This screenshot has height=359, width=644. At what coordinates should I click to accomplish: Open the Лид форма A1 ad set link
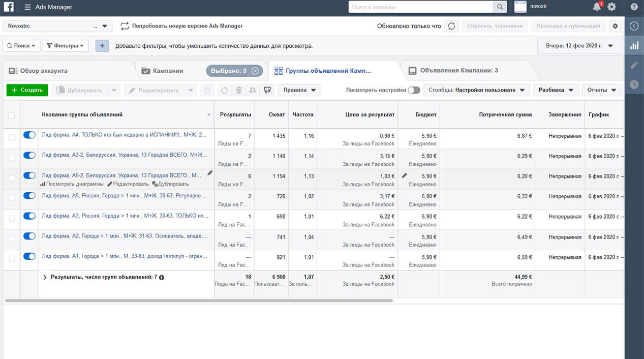coord(125,256)
